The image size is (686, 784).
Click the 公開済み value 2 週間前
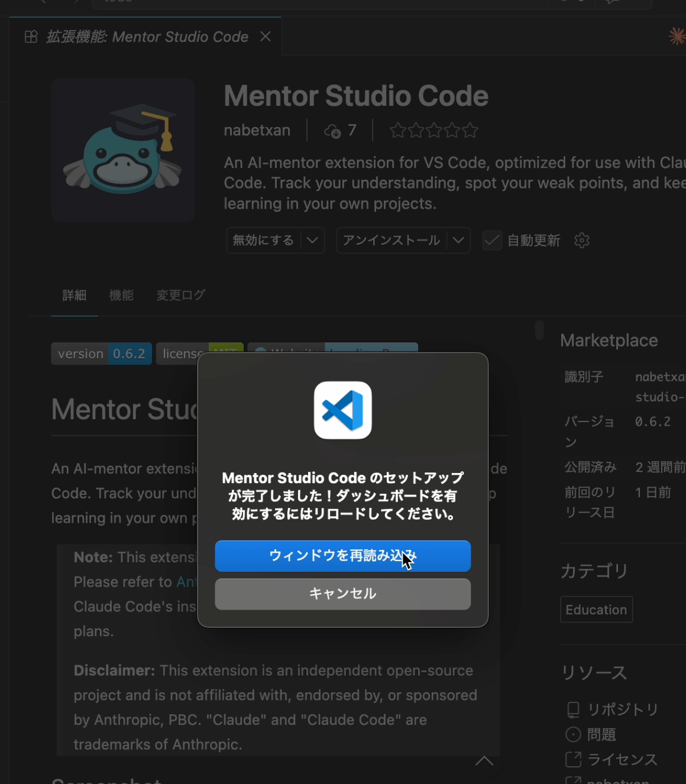660,467
